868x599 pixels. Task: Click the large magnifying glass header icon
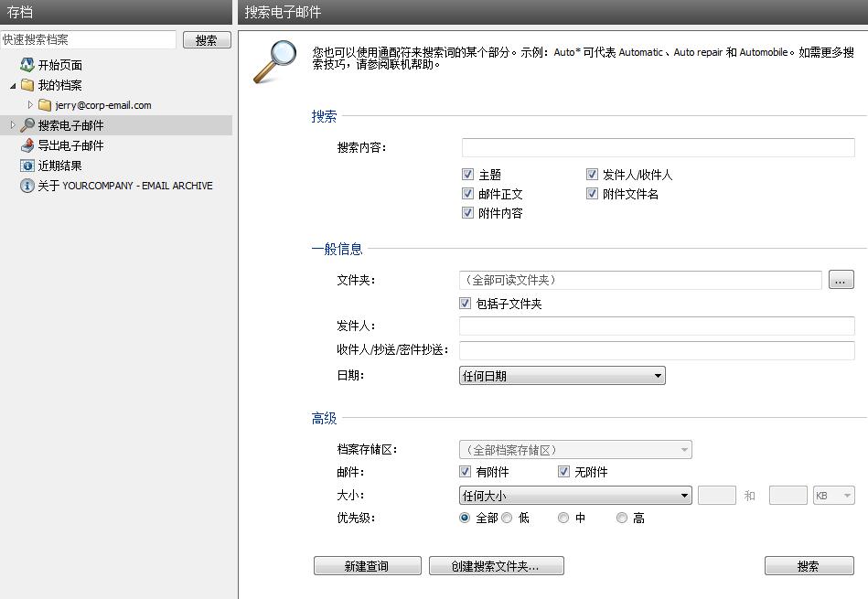point(274,60)
